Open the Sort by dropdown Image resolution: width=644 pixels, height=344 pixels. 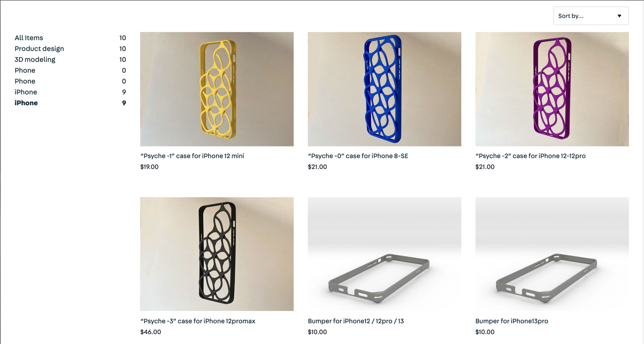pyautogui.click(x=591, y=16)
